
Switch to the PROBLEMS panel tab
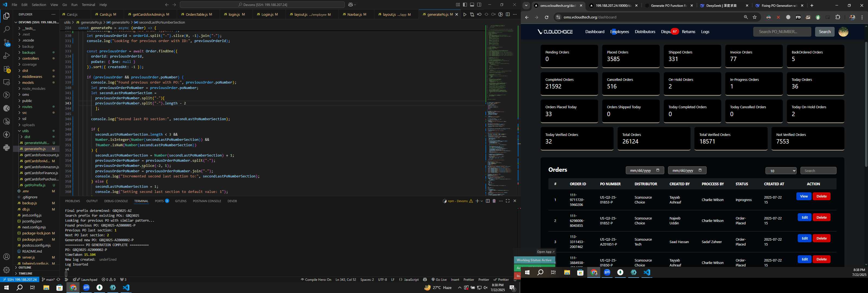(72, 201)
